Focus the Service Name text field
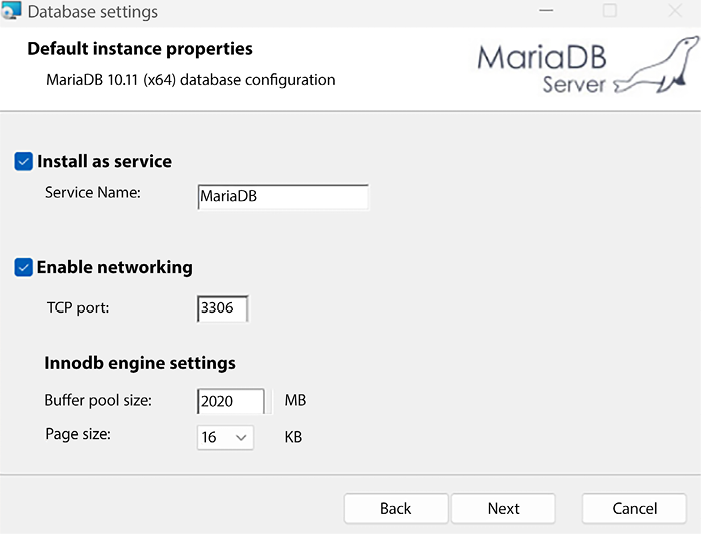Screen dimensions: 701x534 (283, 197)
